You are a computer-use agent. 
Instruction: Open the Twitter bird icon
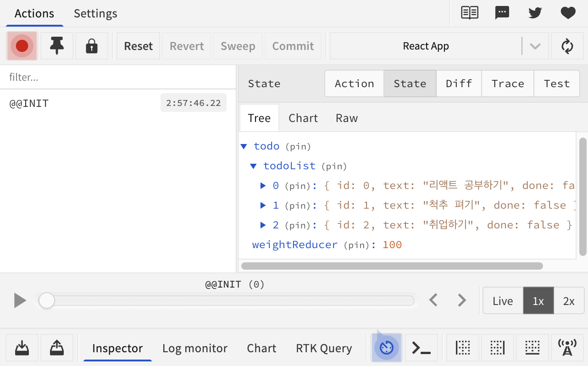coord(535,13)
